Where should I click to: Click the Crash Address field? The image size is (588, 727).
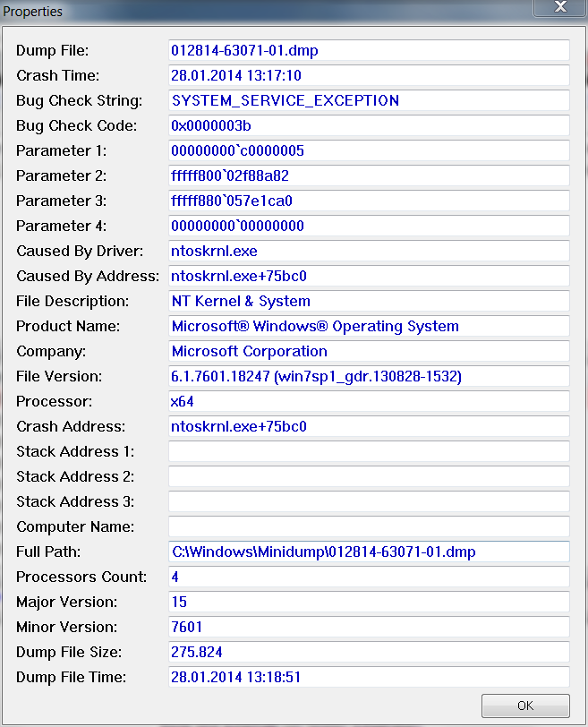(369, 425)
